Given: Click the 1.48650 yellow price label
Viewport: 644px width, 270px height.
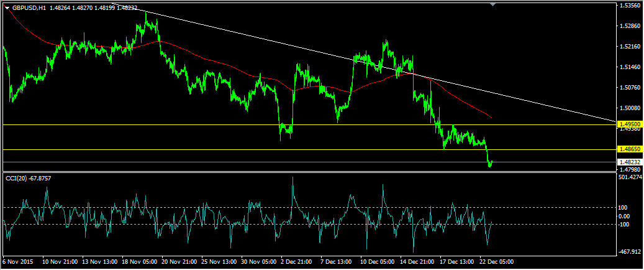Looking at the screenshot, I should click(630, 149).
